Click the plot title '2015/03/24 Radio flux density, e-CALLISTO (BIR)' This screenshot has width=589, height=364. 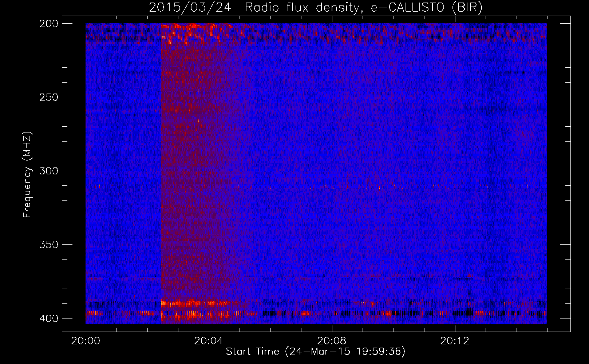[x=316, y=8]
